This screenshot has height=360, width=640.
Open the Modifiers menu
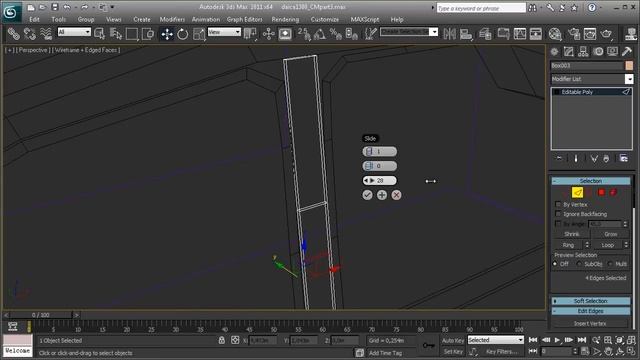172,19
